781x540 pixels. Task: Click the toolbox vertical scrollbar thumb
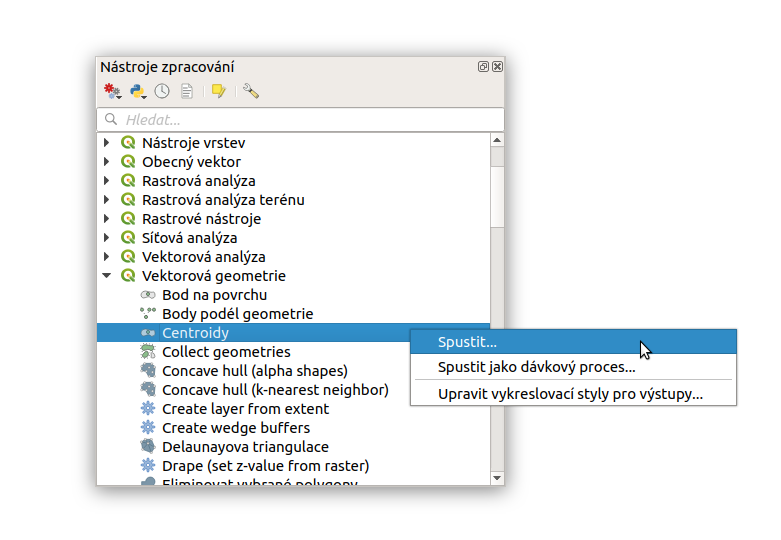pos(497,196)
